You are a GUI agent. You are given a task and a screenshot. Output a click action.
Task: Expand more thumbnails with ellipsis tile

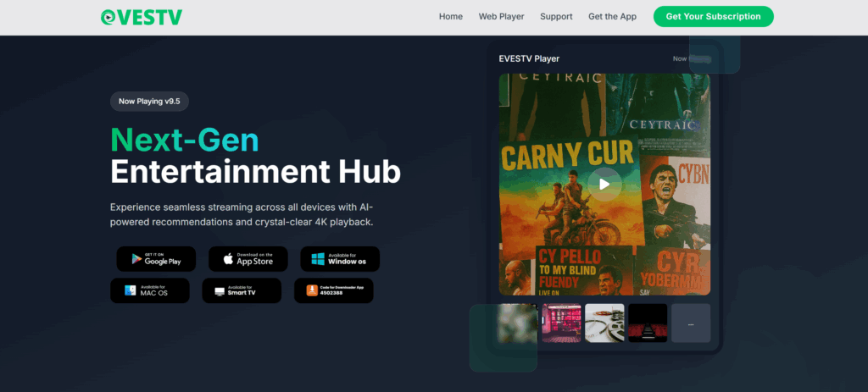pyautogui.click(x=691, y=323)
